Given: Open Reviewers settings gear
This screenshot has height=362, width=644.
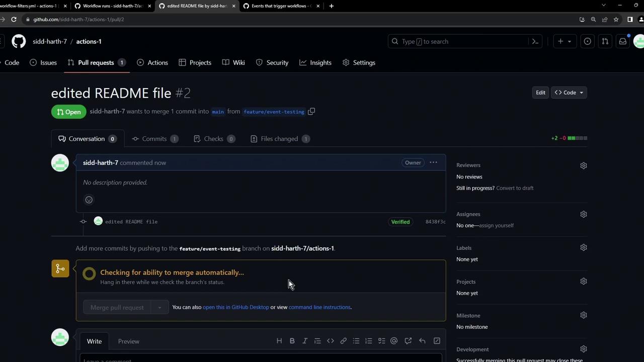Looking at the screenshot, I should coord(584,165).
